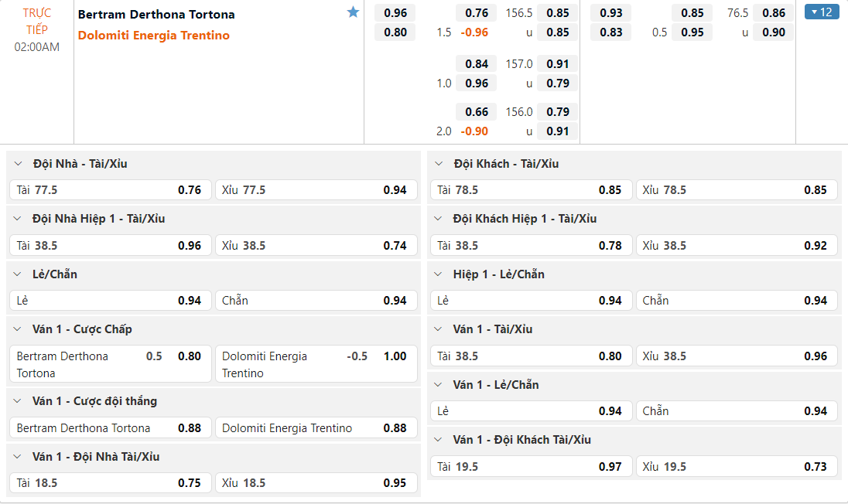Viewport: 848px width, 504px height.
Task: Select Xỉu 19.5 odds 0.73
Action: [x=737, y=467]
